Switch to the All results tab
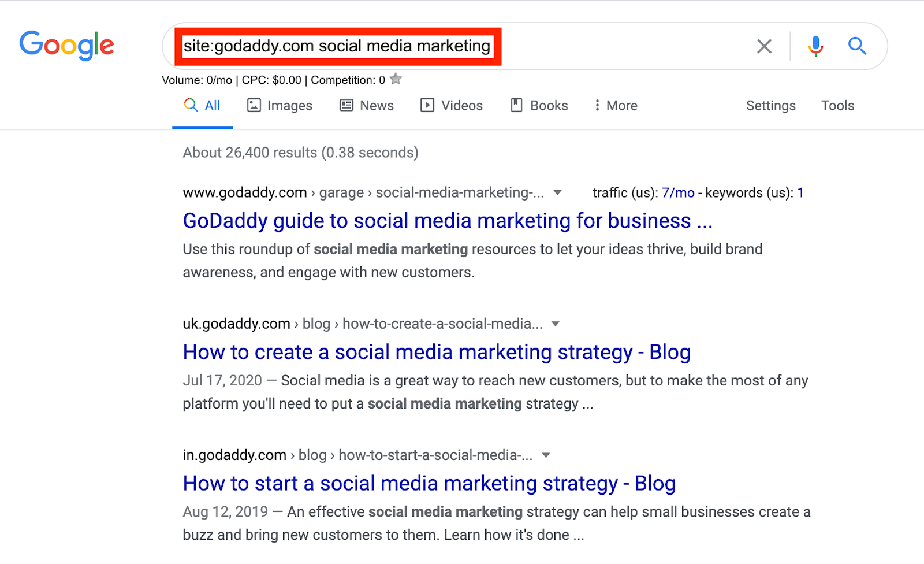Screen dimensions: 924x564 tap(202, 105)
